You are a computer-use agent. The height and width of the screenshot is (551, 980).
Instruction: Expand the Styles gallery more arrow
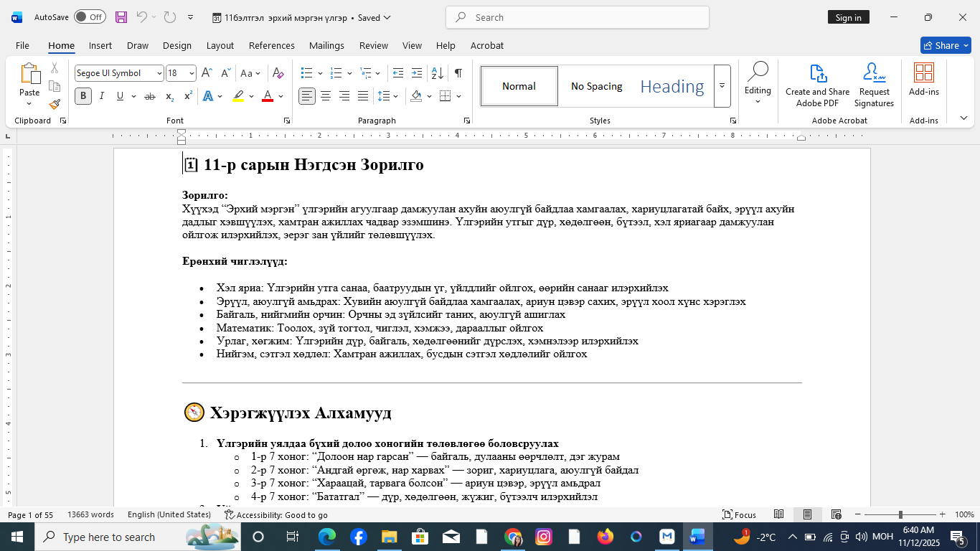pos(722,86)
